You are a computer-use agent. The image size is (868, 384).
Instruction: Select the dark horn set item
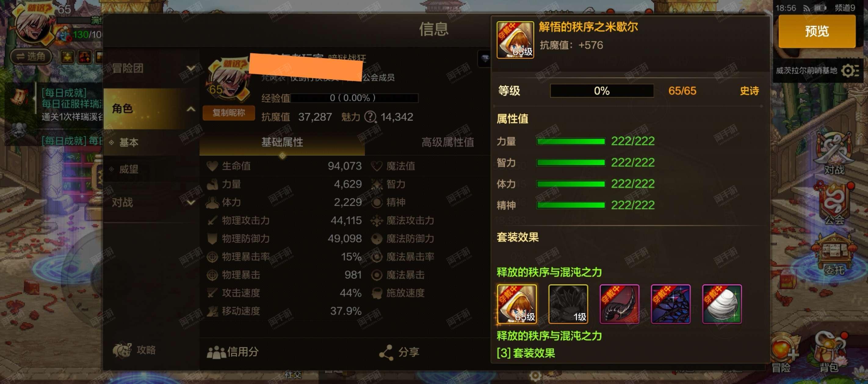[619, 304]
